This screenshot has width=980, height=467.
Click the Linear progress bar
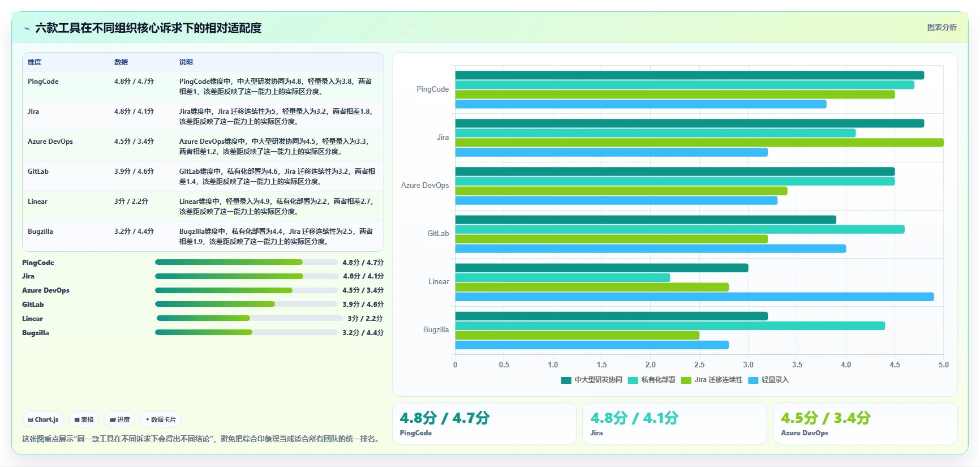coord(250,318)
